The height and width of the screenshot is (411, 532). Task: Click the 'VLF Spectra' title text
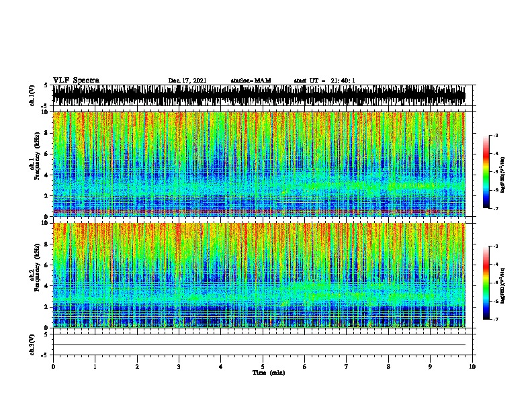coord(76,81)
